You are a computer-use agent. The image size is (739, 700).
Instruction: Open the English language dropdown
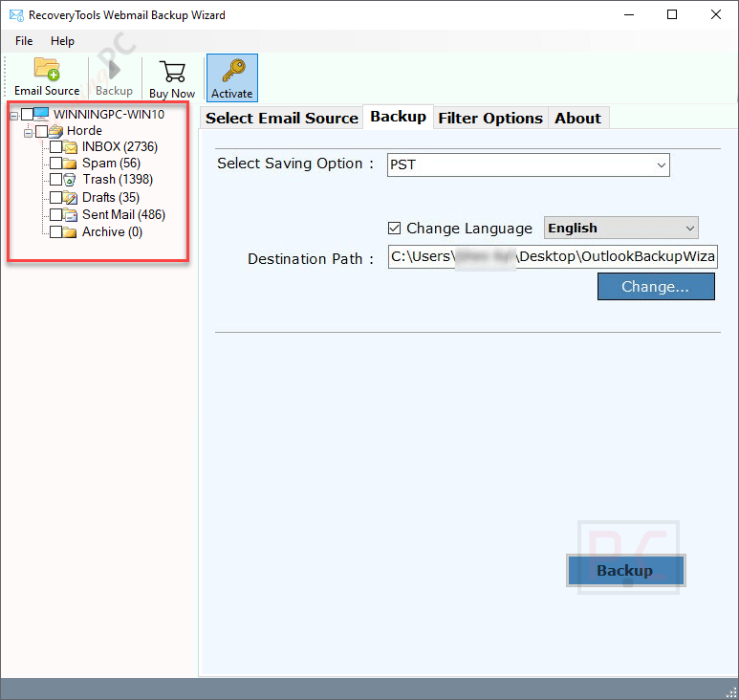621,229
